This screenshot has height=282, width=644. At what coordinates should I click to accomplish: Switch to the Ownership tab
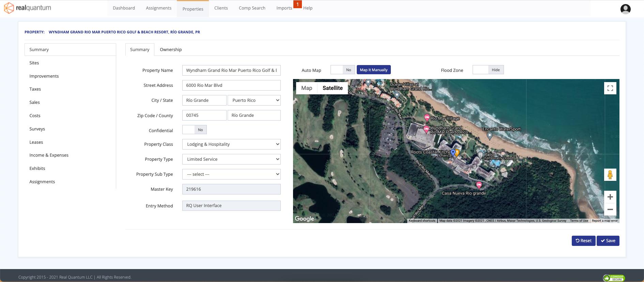pos(171,50)
